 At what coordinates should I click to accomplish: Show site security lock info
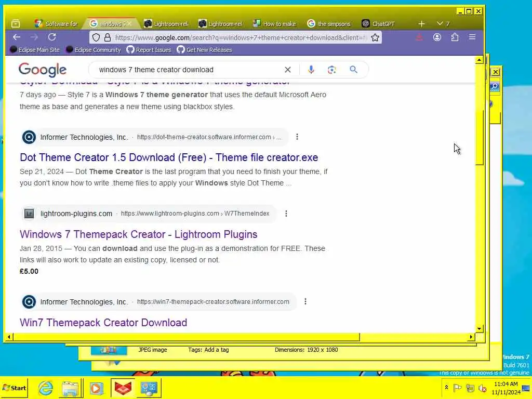click(107, 37)
